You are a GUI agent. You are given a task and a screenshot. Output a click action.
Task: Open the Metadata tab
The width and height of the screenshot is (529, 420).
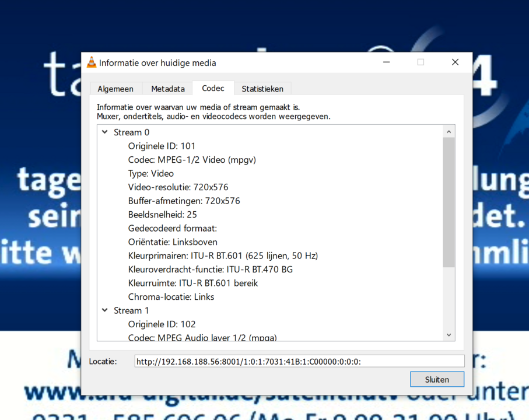[x=167, y=89]
